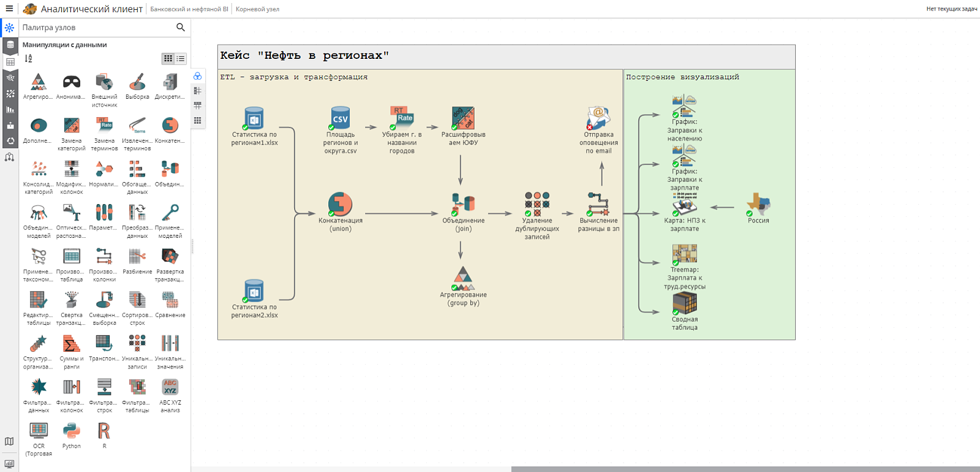Click the Банковский и нефтяной BI breadcrumb
This screenshot has width=980, height=472.
[189, 9]
